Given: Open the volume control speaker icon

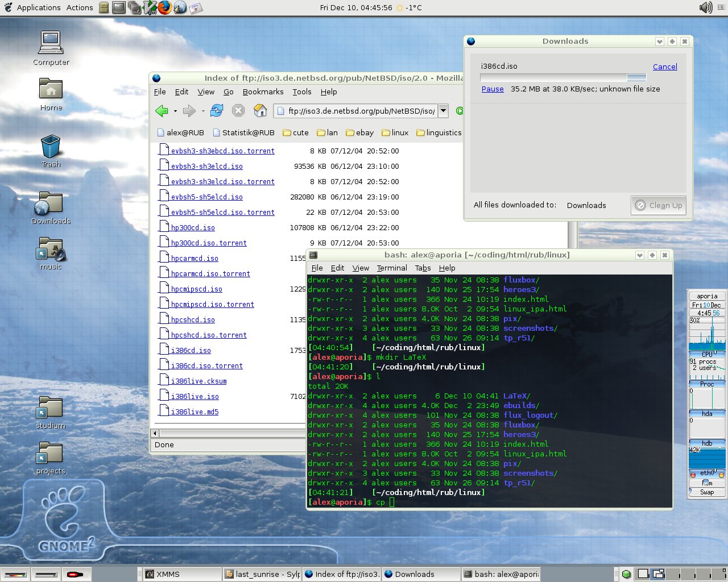Looking at the screenshot, I should [x=705, y=7].
